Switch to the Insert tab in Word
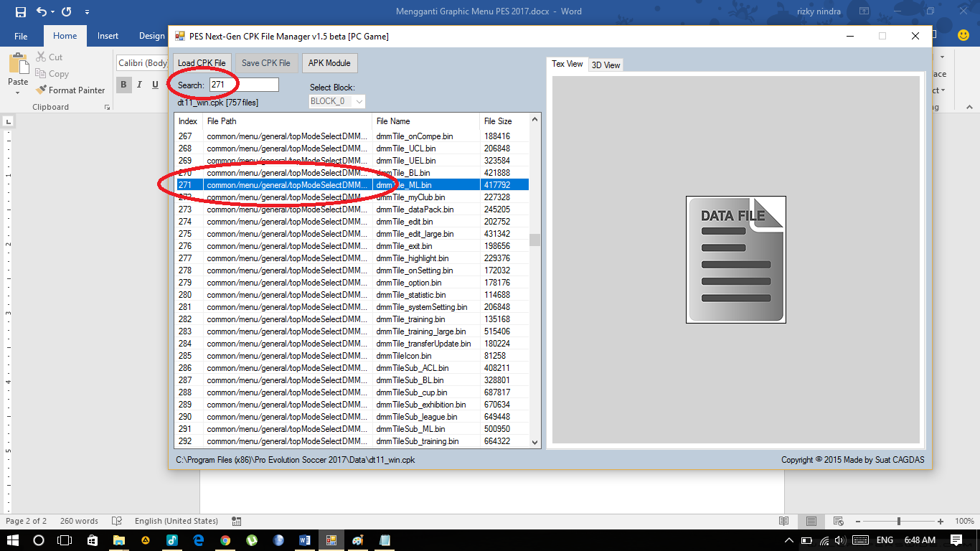Image resolution: width=980 pixels, height=551 pixels. point(108,36)
